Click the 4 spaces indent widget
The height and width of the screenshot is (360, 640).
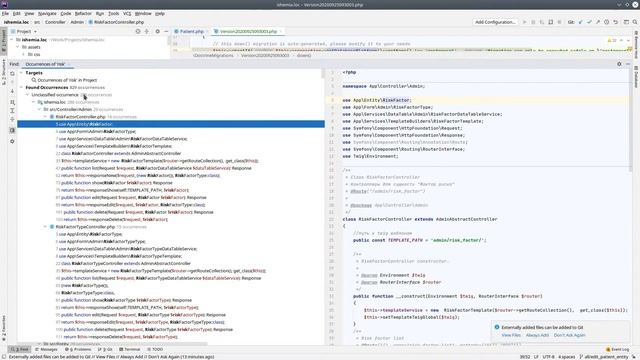point(567,357)
